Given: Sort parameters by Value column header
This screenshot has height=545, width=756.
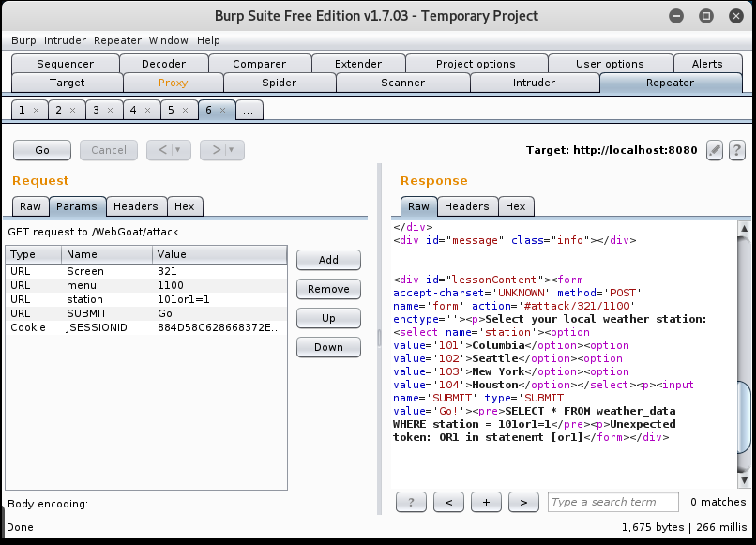Looking at the screenshot, I should click(x=219, y=254).
